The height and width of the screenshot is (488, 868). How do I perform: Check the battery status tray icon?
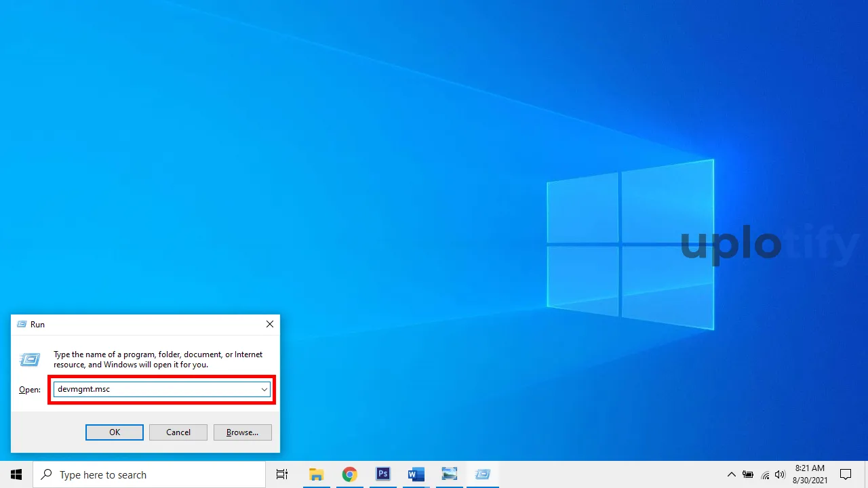(x=748, y=474)
